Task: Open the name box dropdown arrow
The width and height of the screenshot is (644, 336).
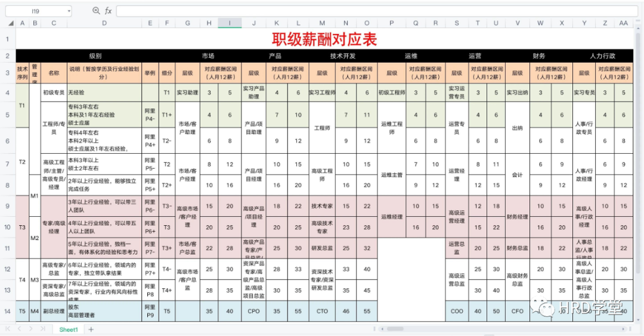Action: pyautogui.click(x=69, y=11)
